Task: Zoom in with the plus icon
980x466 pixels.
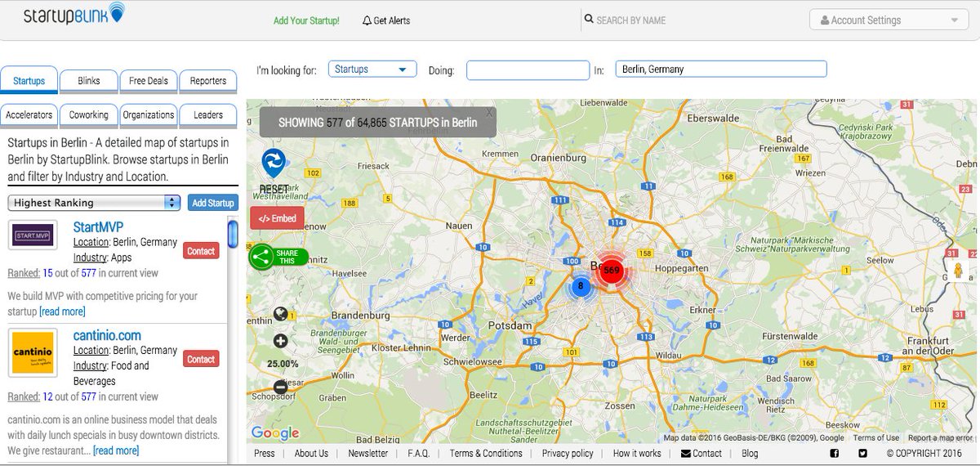Action: point(280,341)
